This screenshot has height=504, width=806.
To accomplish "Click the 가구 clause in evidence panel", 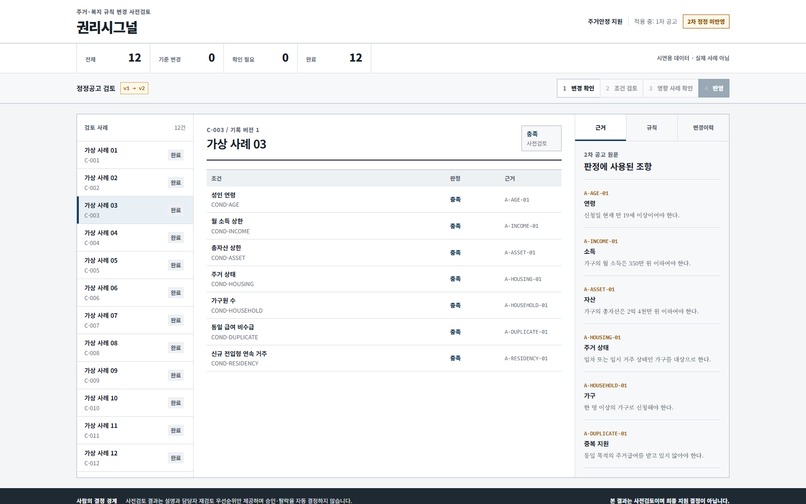I will point(651,396).
